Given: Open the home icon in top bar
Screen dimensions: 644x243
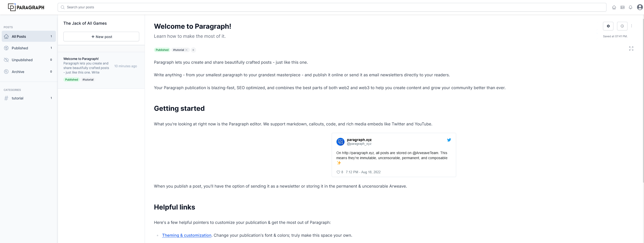Looking at the screenshot, I should (x=614, y=7).
